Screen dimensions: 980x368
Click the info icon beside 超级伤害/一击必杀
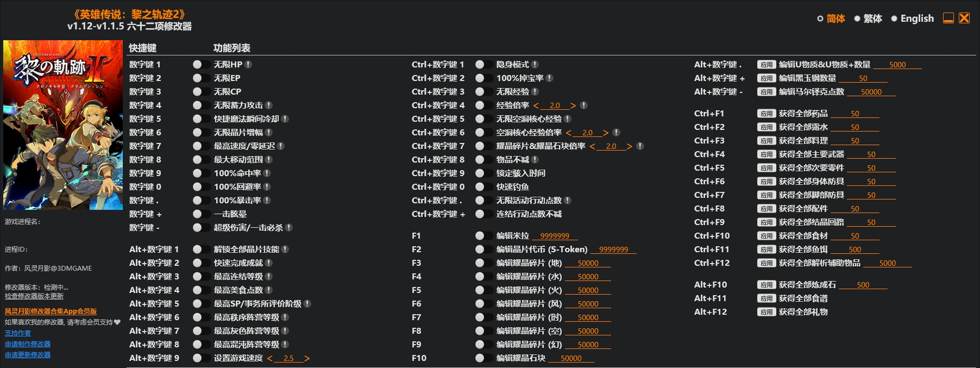pos(289,228)
